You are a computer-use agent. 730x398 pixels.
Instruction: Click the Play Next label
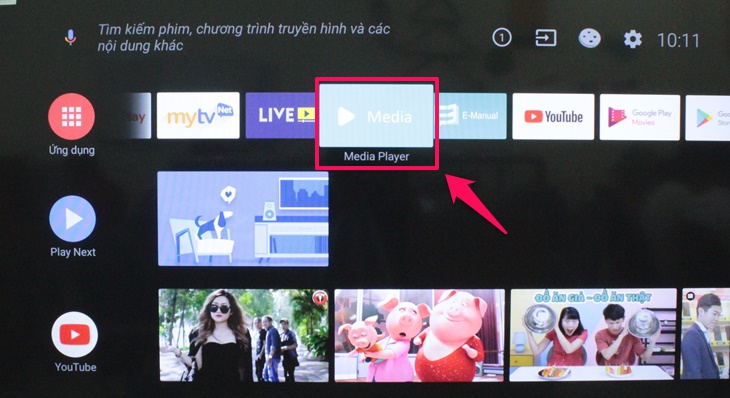click(x=73, y=252)
